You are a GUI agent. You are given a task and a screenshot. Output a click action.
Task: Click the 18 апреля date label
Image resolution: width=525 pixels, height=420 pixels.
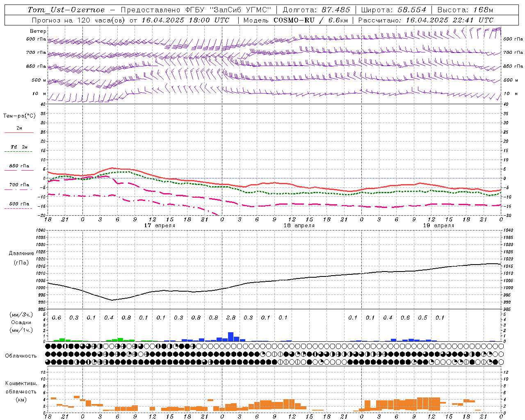coord(299,226)
